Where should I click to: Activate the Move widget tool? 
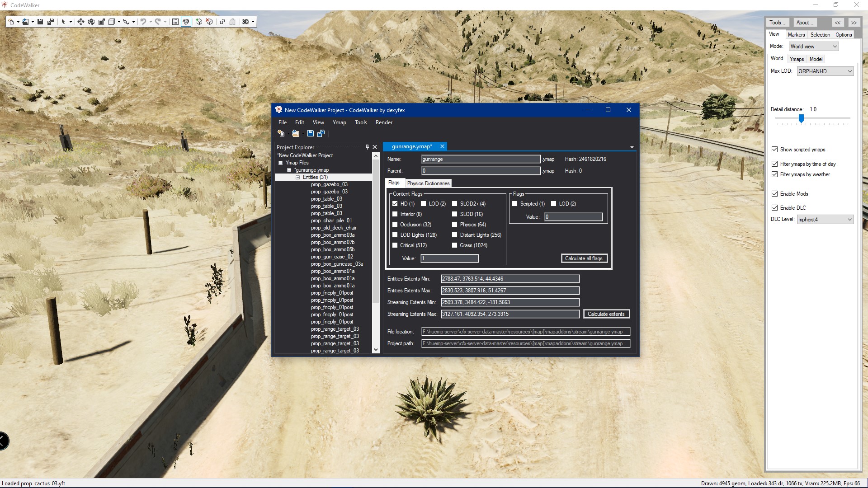[x=81, y=22]
